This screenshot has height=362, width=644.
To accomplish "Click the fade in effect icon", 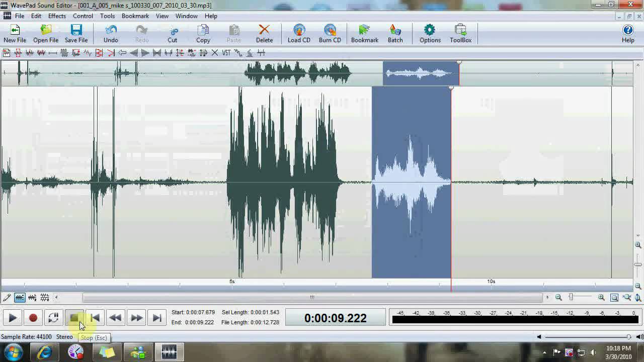I will [134, 53].
